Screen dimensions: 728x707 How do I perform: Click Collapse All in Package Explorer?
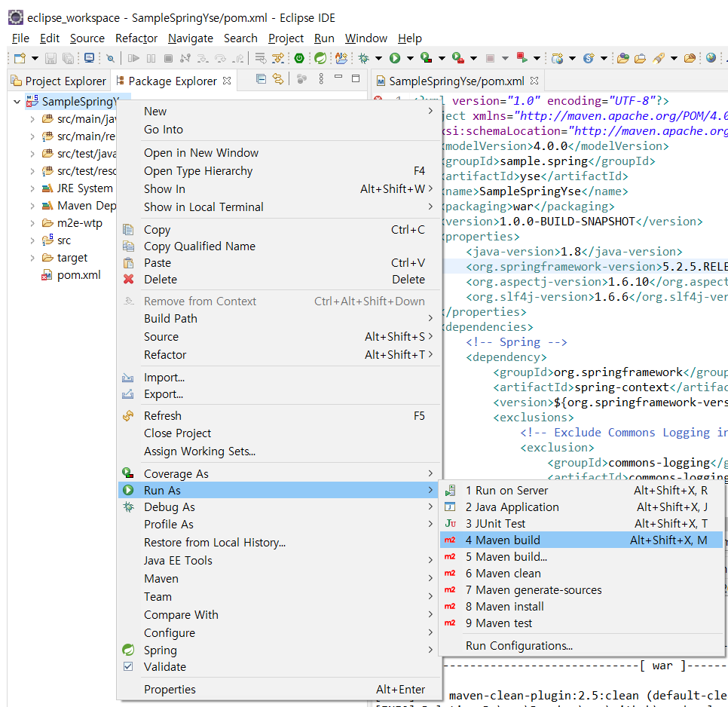coord(262,79)
